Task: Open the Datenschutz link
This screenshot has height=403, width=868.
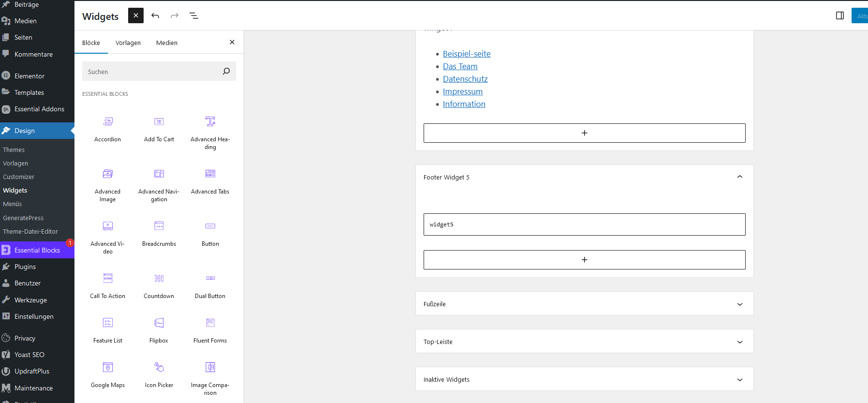Action: [465, 79]
